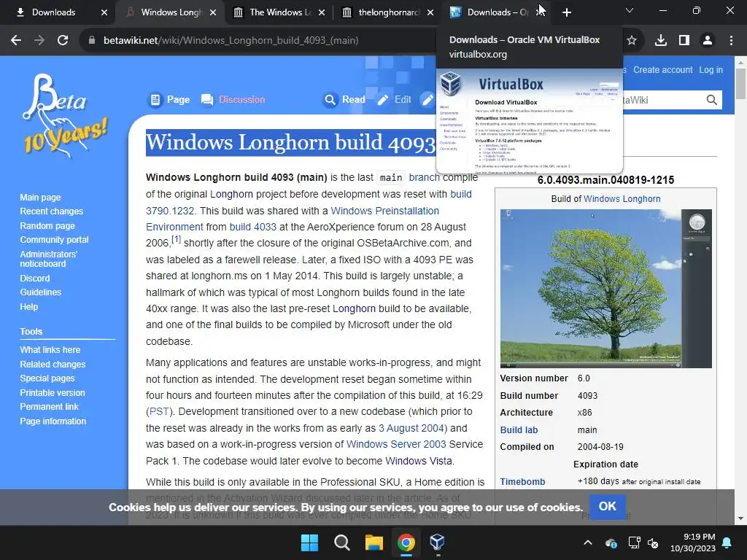
Task: Open VirtualBox from the taskbar
Action: (438, 542)
